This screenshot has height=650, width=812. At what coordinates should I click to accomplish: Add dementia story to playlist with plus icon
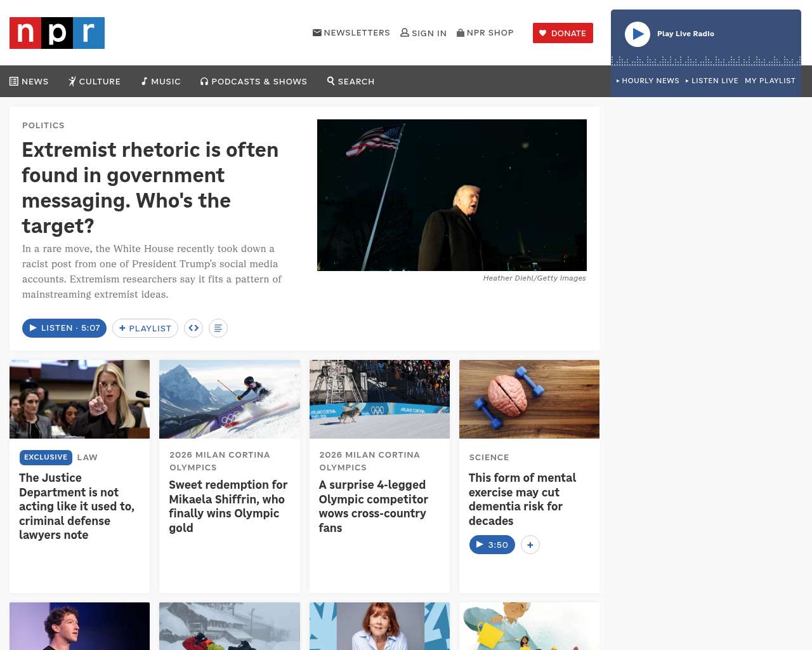[x=530, y=545]
